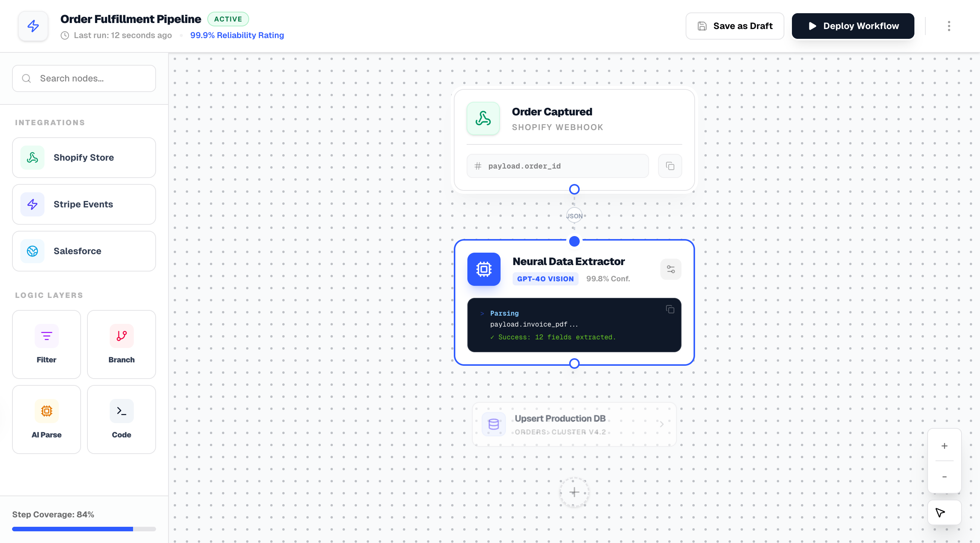Add a new node with the dashed plus circle
Image resolution: width=980 pixels, height=543 pixels.
(574, 492)
